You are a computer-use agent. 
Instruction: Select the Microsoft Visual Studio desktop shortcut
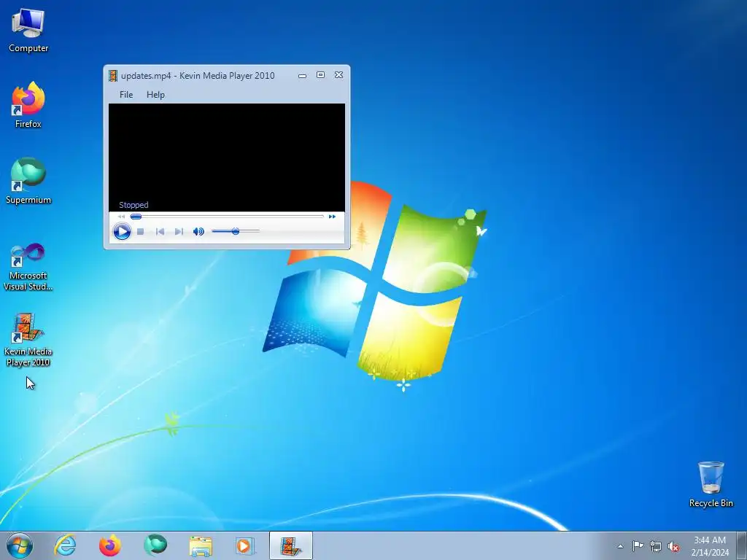tap(28, 267)
